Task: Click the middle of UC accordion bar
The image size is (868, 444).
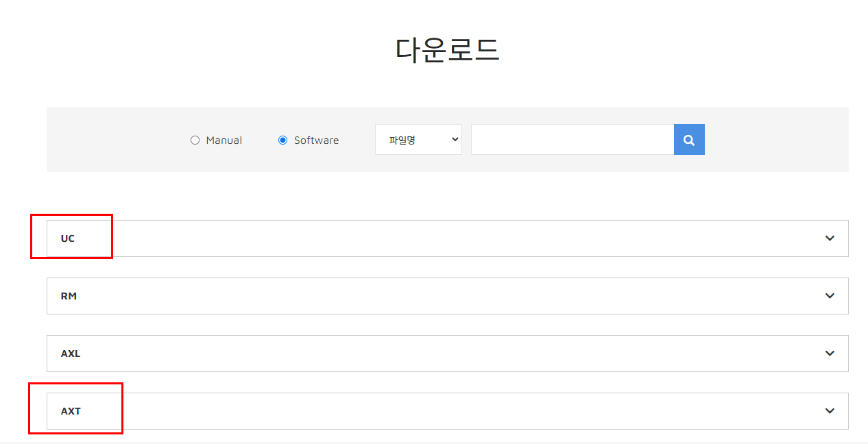Action: click(x=447, y=238)
